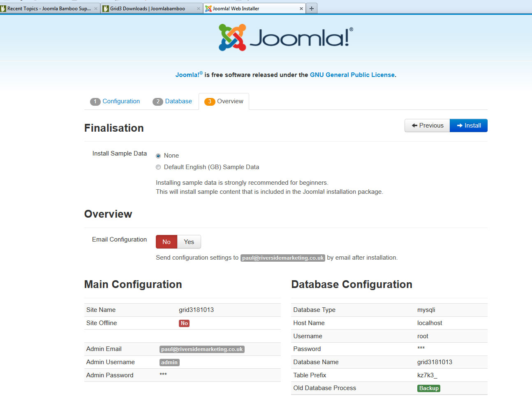Click Database Type value mysqli
This screenshot has height=402, width=532.
pos(426,310)
